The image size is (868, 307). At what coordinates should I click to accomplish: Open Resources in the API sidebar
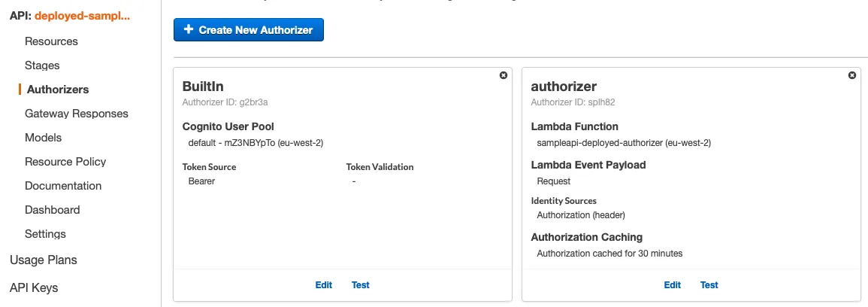[x=51, y=41]
